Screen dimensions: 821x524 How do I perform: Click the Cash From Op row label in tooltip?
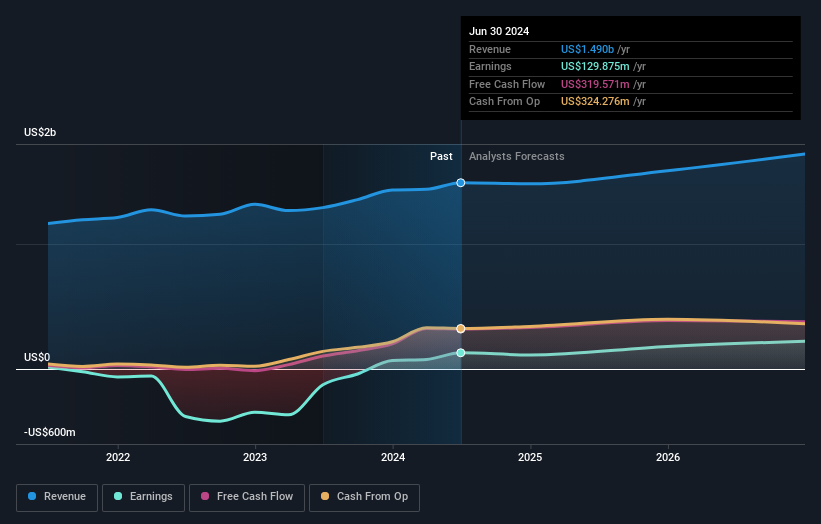[x=504, y=102]
